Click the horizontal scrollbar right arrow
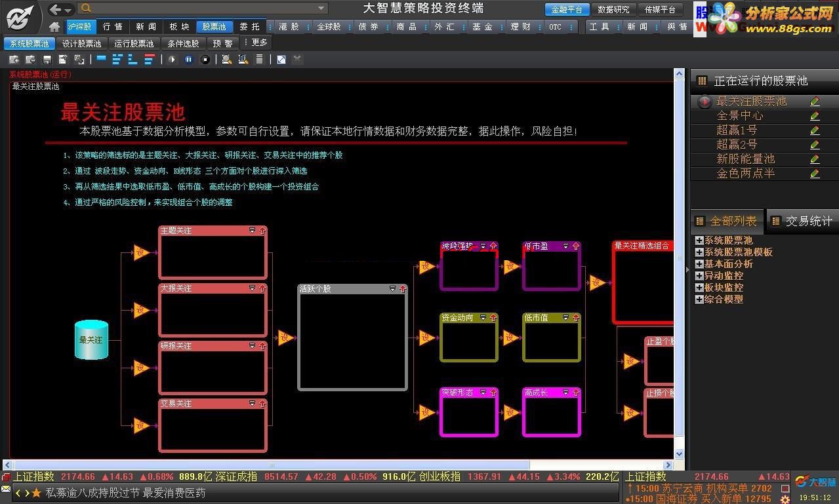This screenshot has height=504, width=839. [668, 465]
